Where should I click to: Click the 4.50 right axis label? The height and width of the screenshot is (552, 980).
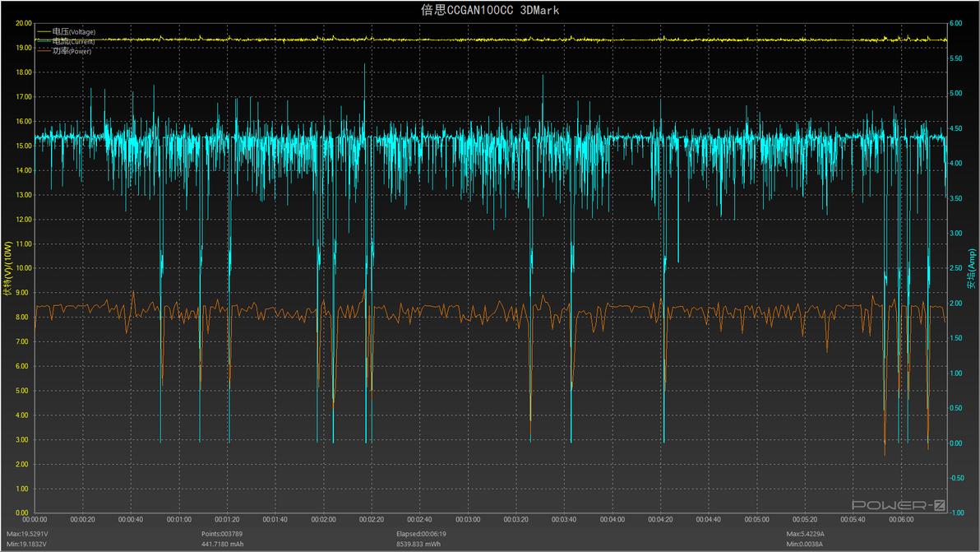point(955,128)
